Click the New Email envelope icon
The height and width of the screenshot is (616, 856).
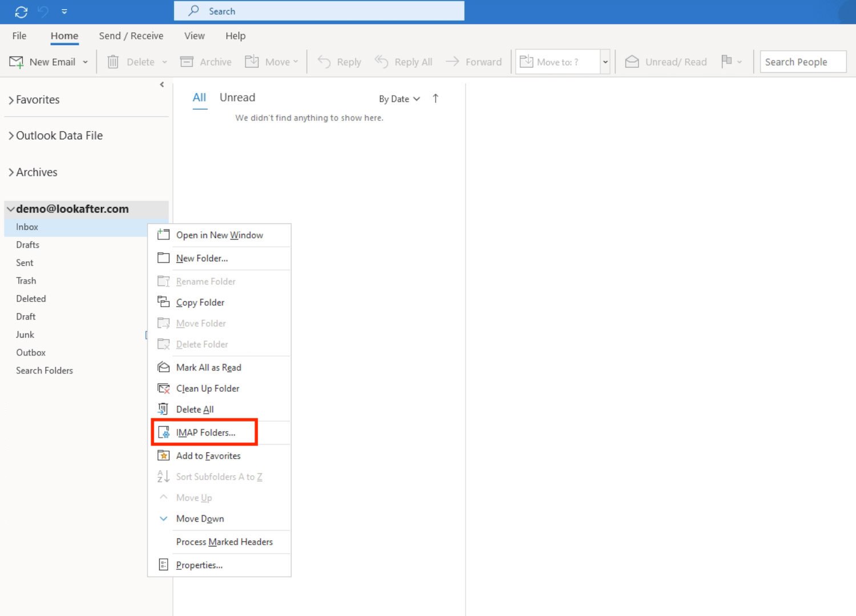coord(17,62)
